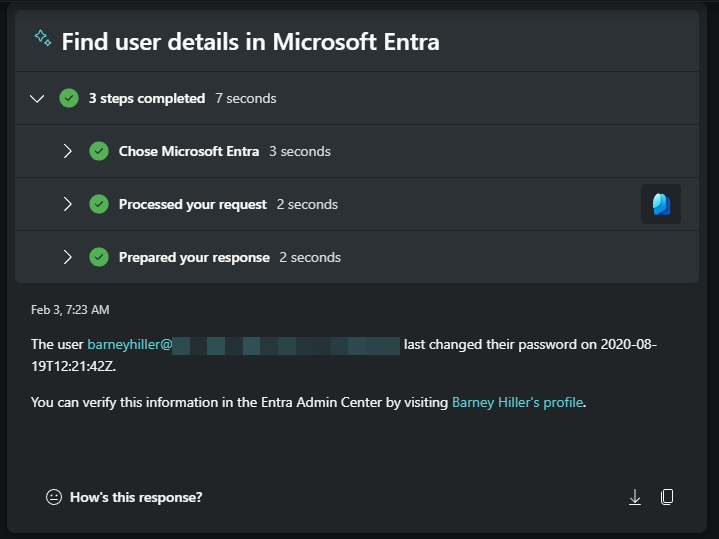Click green check beside Prepared your response
This screenshot has width=719, height=539.
(99, 257)
